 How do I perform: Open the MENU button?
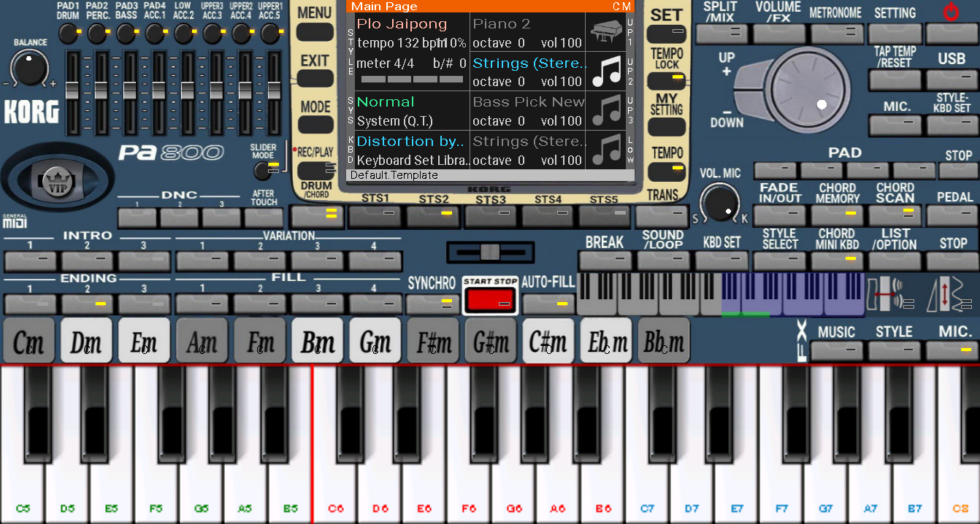pyautogui.click(x=315, y=32)
